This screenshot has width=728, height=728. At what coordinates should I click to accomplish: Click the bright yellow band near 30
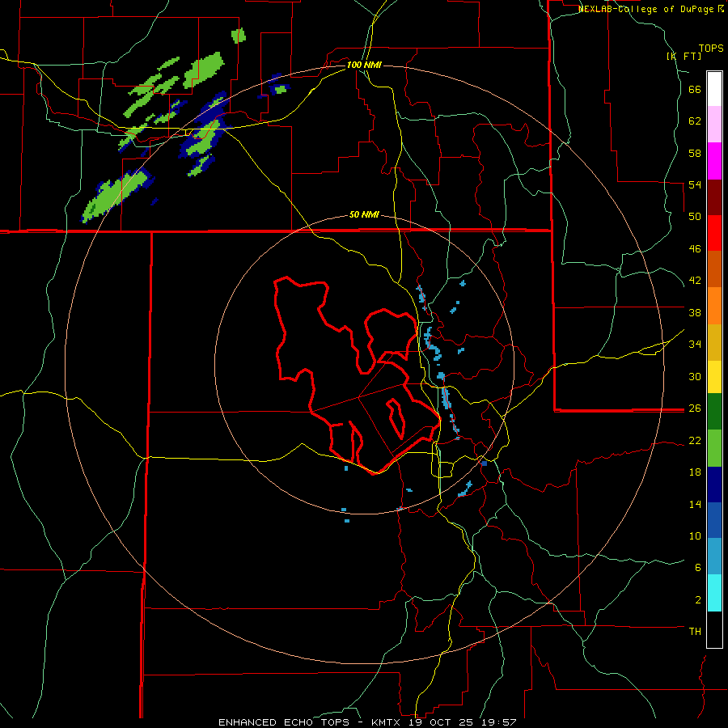[714, 377]
